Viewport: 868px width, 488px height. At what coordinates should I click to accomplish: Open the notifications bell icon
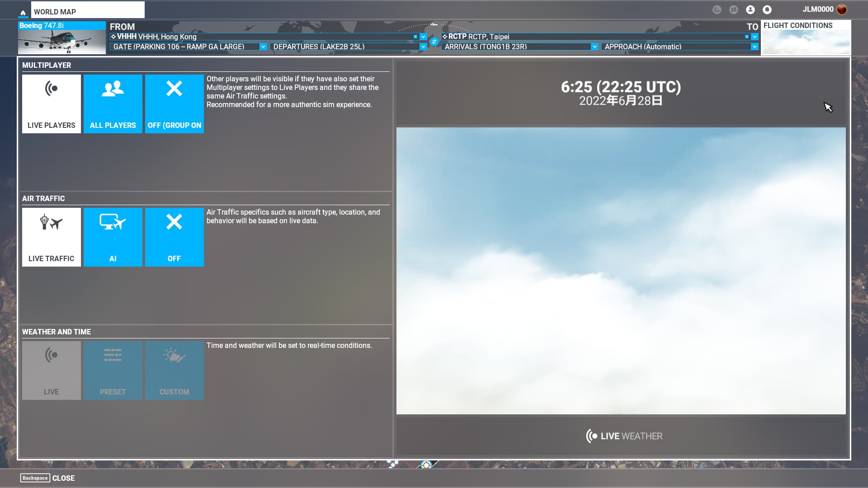coord(767,9)
